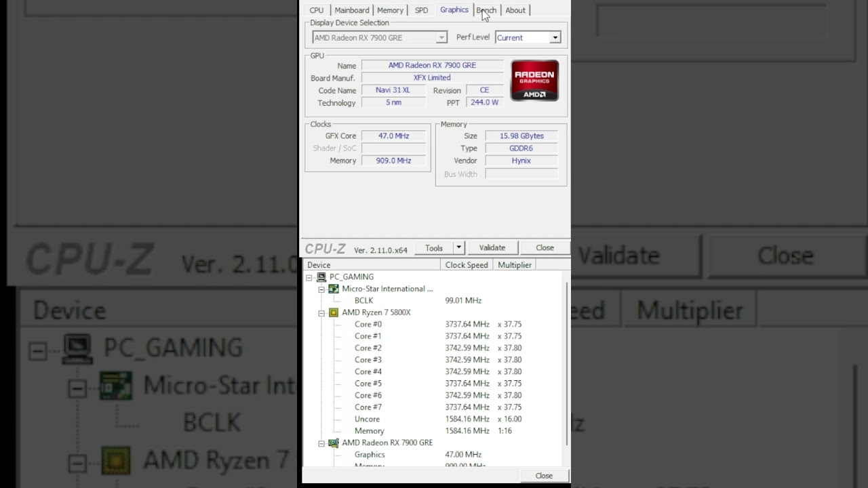Collapse the AMD Ryzen 7 5800X node

coord(321,312)
